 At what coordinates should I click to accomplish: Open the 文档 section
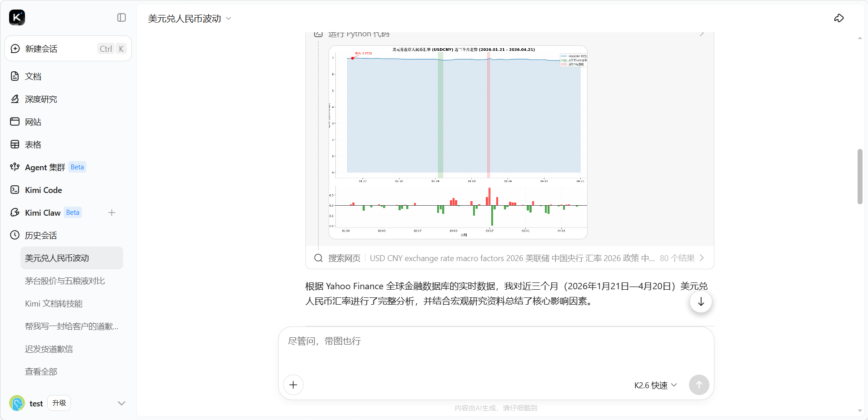33,76
